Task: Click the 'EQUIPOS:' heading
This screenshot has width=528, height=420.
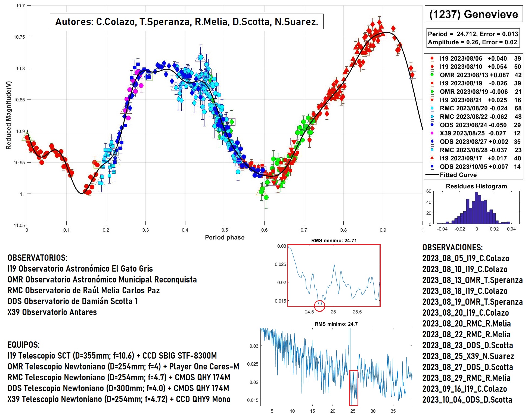Action: (x=24, y=345)
